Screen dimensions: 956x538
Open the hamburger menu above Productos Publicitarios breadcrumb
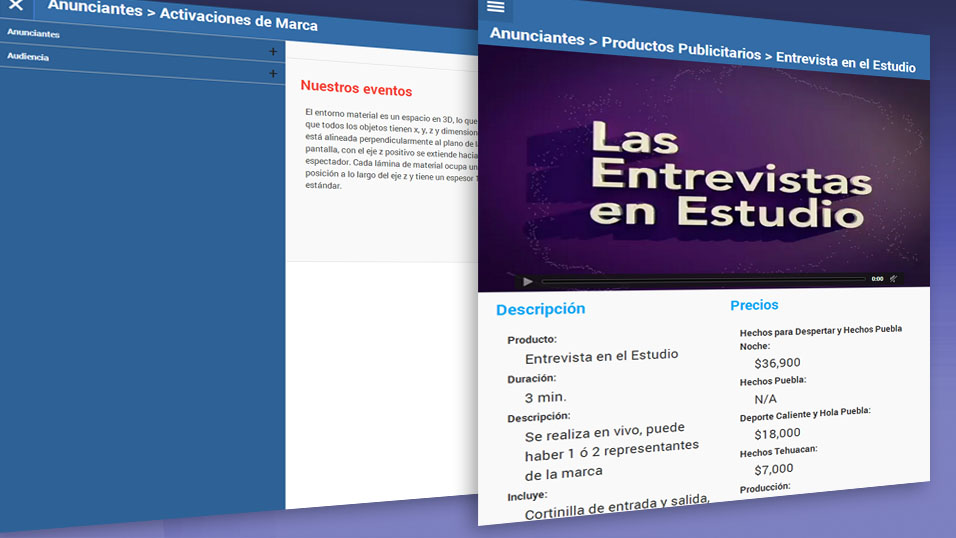(495, 7)
